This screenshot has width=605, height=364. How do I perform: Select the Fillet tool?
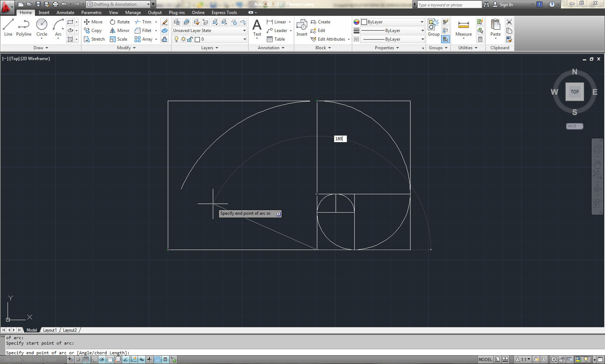coord(143,31)
